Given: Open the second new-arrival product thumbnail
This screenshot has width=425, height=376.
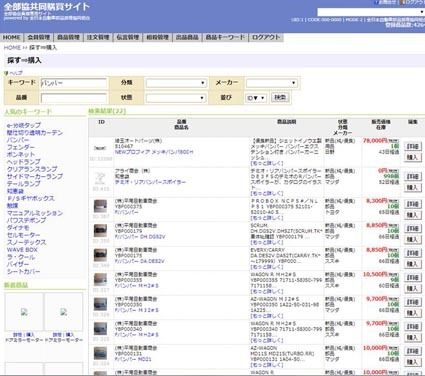Looking at the screenshot, I should coord(64,312).
